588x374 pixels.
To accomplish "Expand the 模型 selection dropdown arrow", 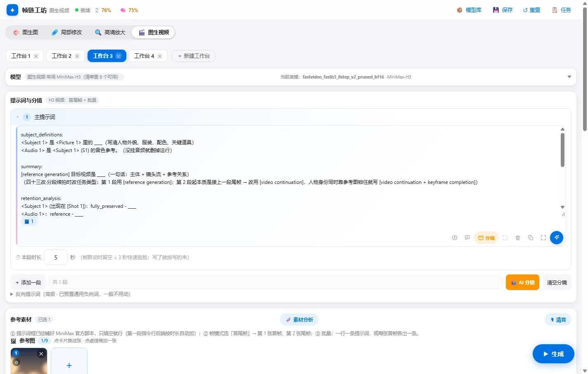I will (569, 77).
